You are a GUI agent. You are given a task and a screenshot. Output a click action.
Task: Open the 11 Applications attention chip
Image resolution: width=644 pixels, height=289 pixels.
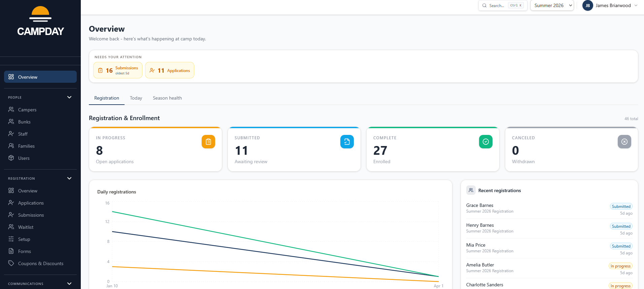pos(170,70)
